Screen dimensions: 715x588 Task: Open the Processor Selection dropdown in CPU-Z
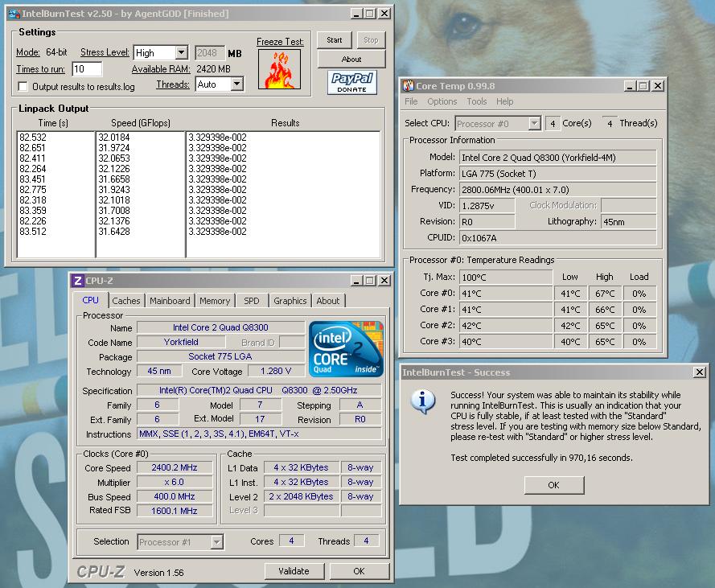pos(216,542)
